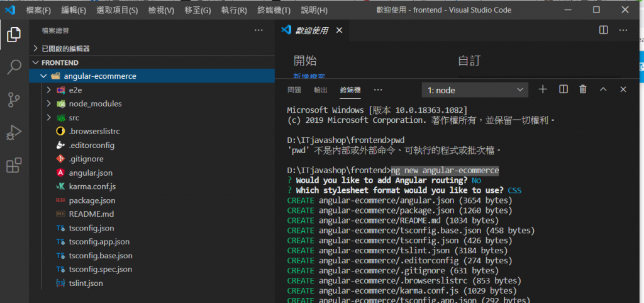Click the VS Code logo in title bar
The height and width of the screenshot is (303, 644).
point(10,10)
